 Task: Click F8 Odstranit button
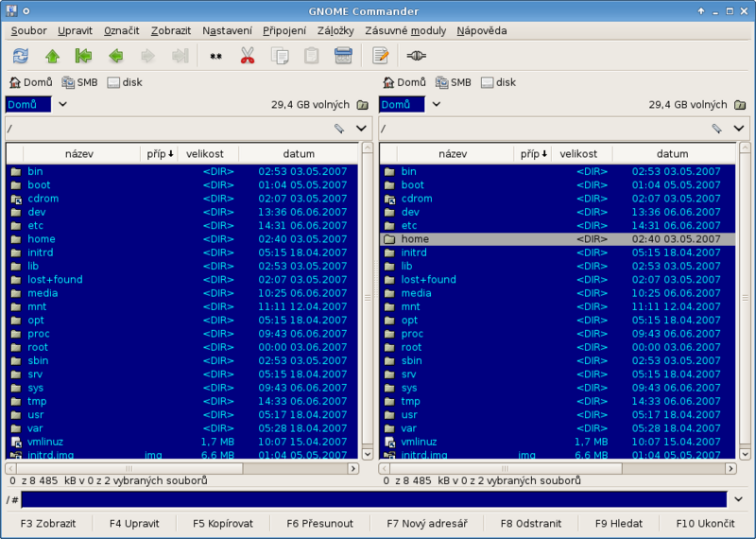tap(531, 524)
